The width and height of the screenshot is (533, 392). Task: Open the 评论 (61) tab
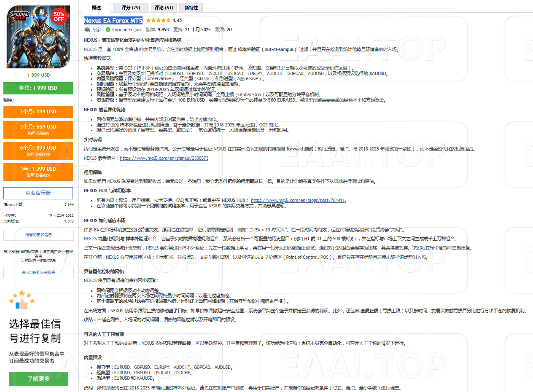point(164,7)
